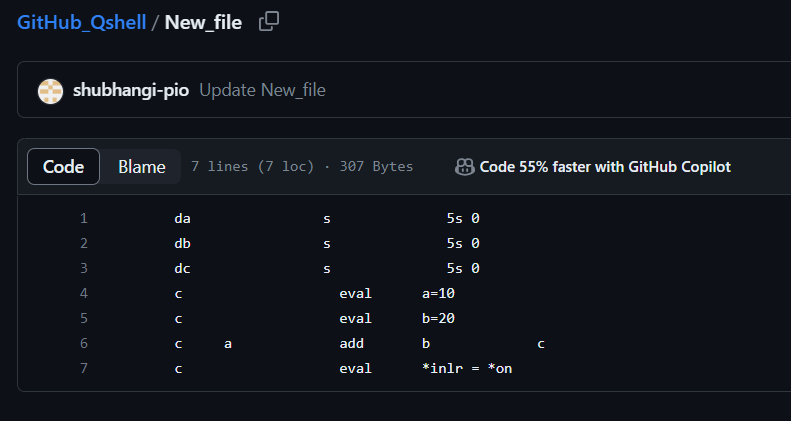Select line number 4 in the gutter
This screenshot has width=791, height=421.
[84, 293]
